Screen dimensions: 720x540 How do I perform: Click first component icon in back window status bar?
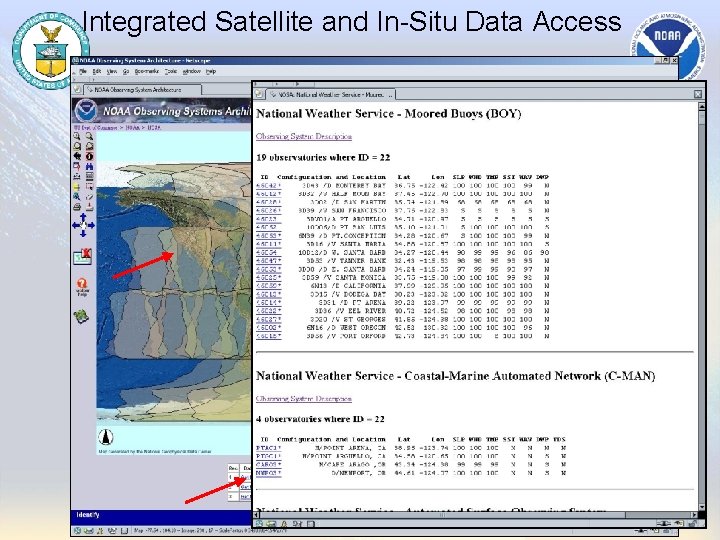(x=78, y=531)
